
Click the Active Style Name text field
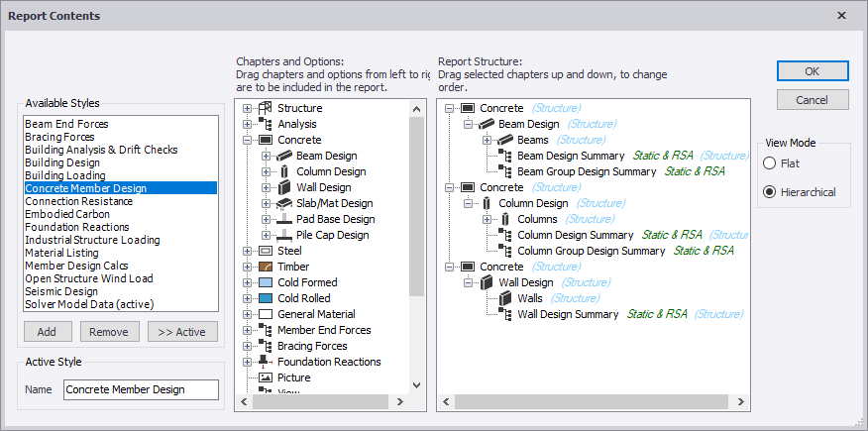141,389
